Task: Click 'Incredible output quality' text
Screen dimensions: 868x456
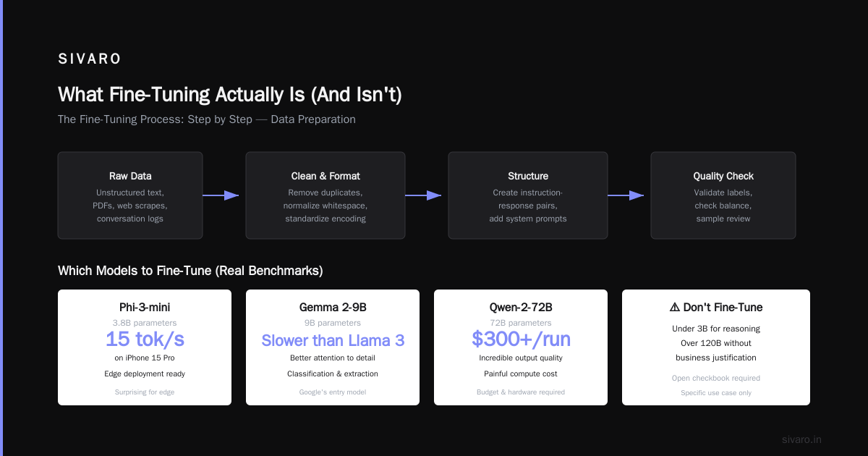Action: [521, 358]
